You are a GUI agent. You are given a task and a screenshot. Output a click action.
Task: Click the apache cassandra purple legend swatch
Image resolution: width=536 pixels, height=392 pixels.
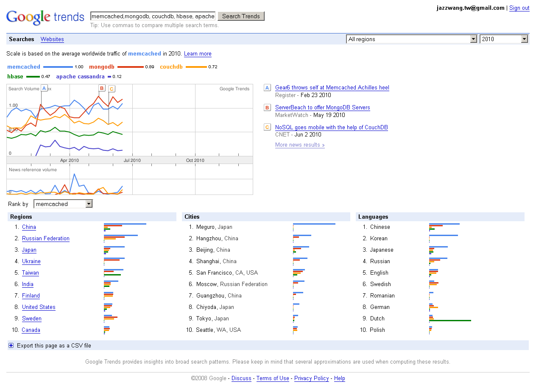(109, 77)
